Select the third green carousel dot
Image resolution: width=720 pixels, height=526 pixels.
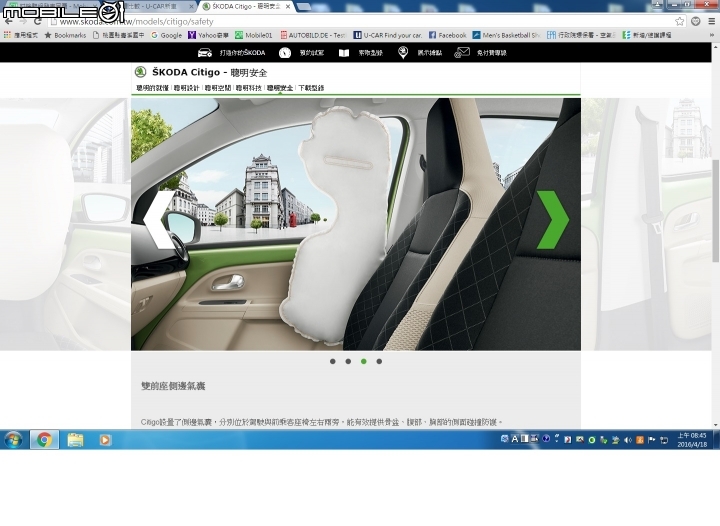click(364, 362)
